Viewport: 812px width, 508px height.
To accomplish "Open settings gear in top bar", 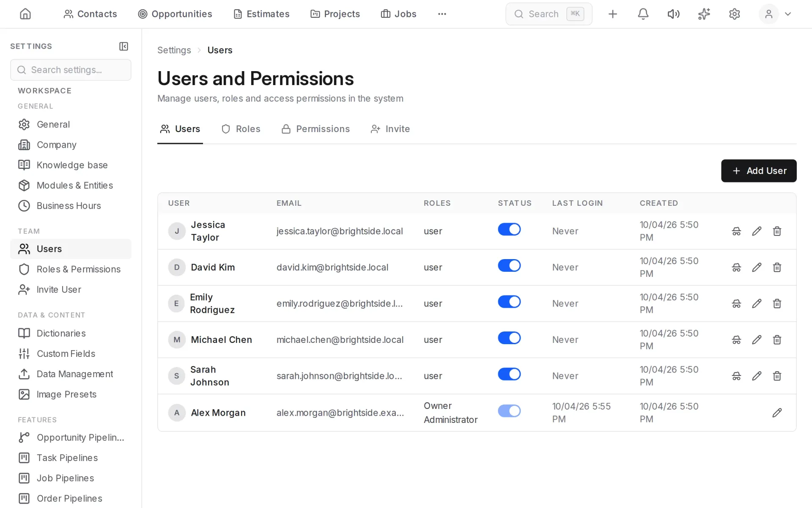I will (x=734, y=14).
